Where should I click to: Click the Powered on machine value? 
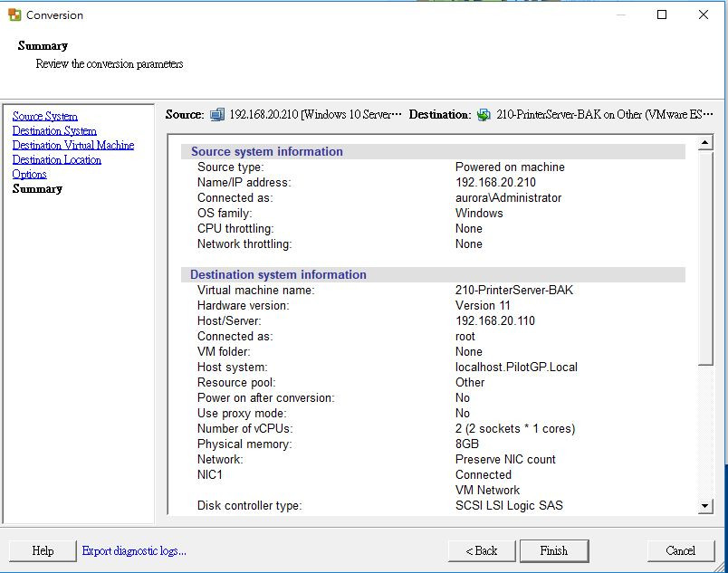[x=510, y=167]
